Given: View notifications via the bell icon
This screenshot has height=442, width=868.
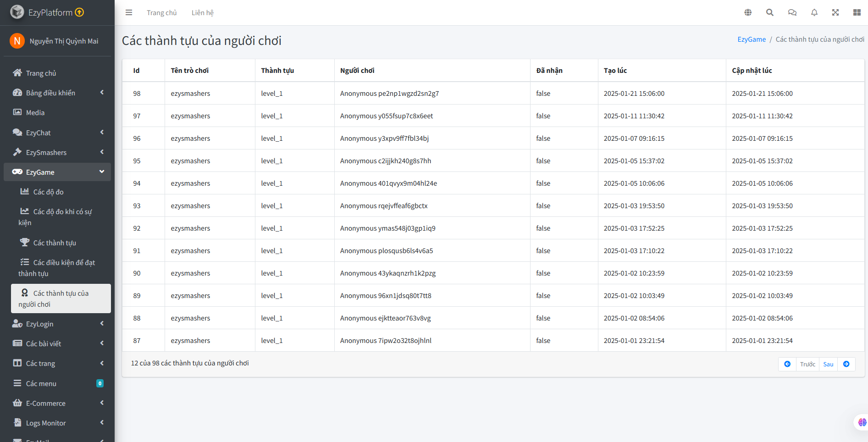Looking at the screenshot, I should tap(814, 12).
